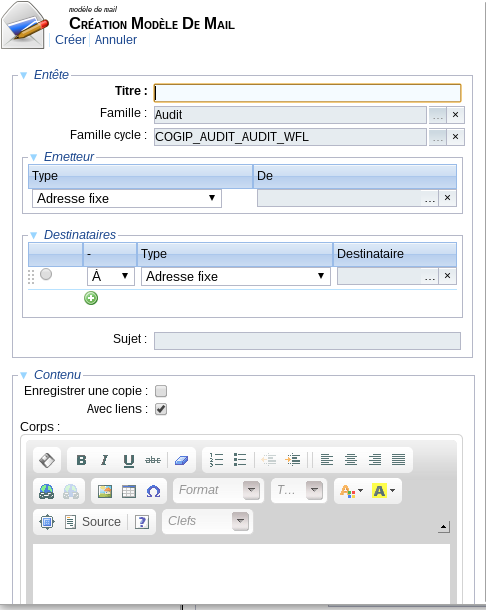The width and height of the screenshot is (486, 610).
Task: Center align text
Action: coord(351,460)
